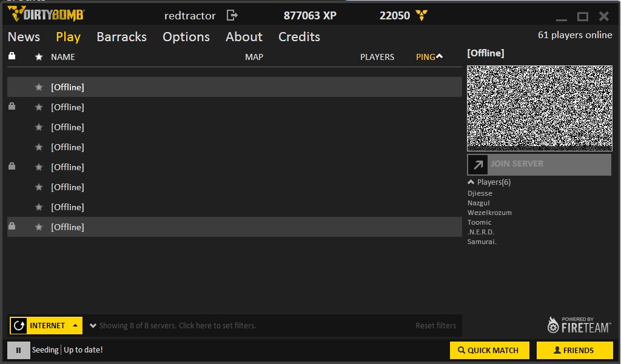This screenshot has width=621, height=364.
Task: Start a QUICK MATCH
Action: pyautogui.click(x=489, y=350)
